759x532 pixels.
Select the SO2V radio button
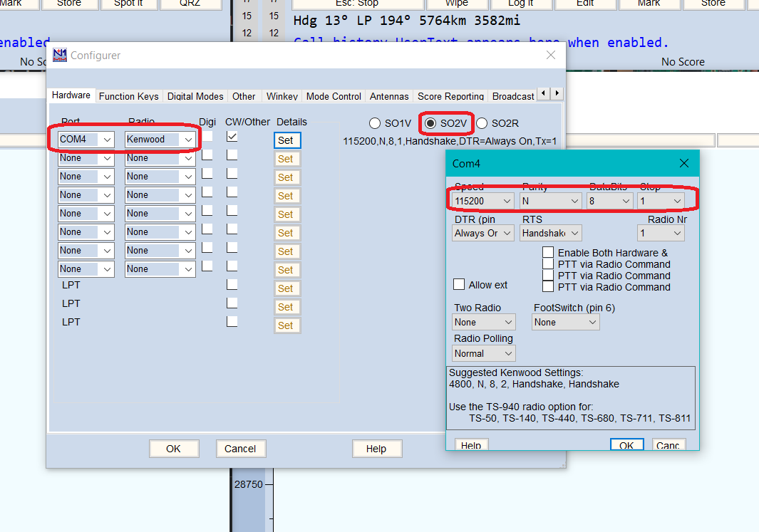point(430,123)
